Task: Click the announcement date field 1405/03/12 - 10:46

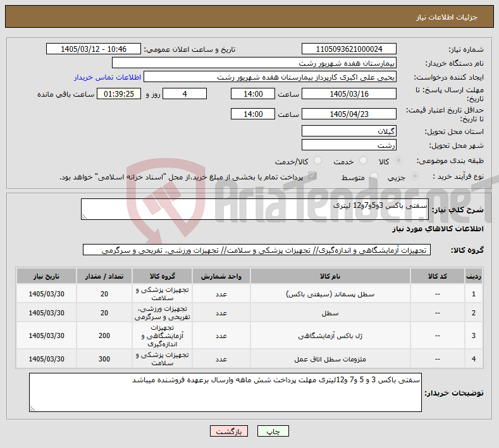Action: [94, 49]
